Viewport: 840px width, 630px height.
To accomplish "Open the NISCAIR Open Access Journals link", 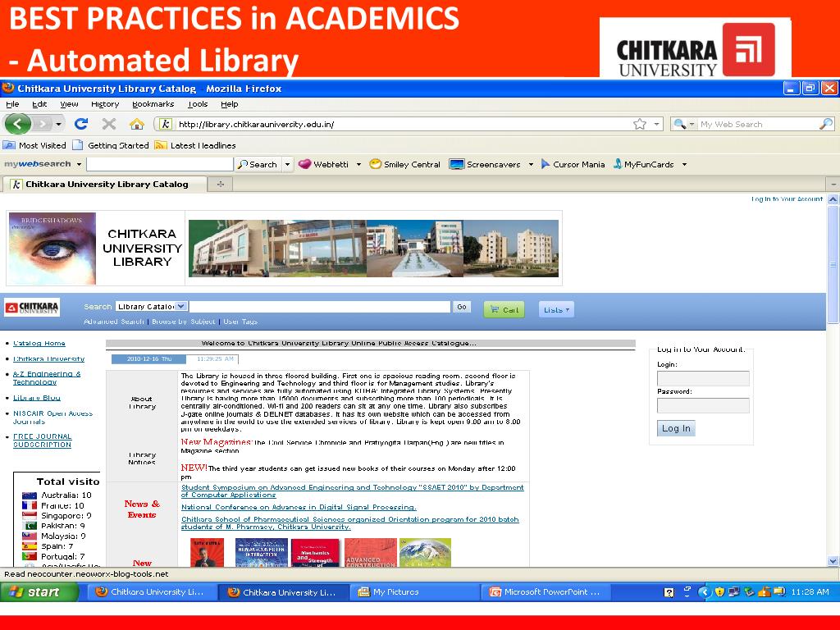I will pos(52,418).
